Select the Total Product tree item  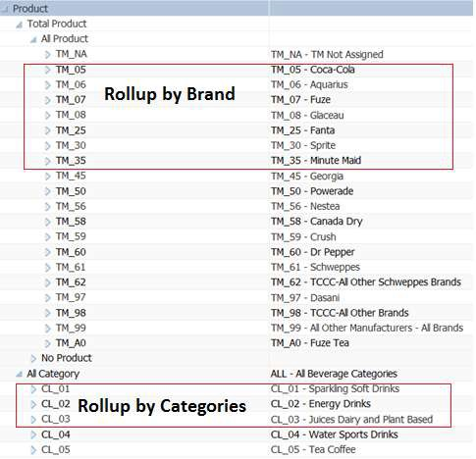(57, 24)
